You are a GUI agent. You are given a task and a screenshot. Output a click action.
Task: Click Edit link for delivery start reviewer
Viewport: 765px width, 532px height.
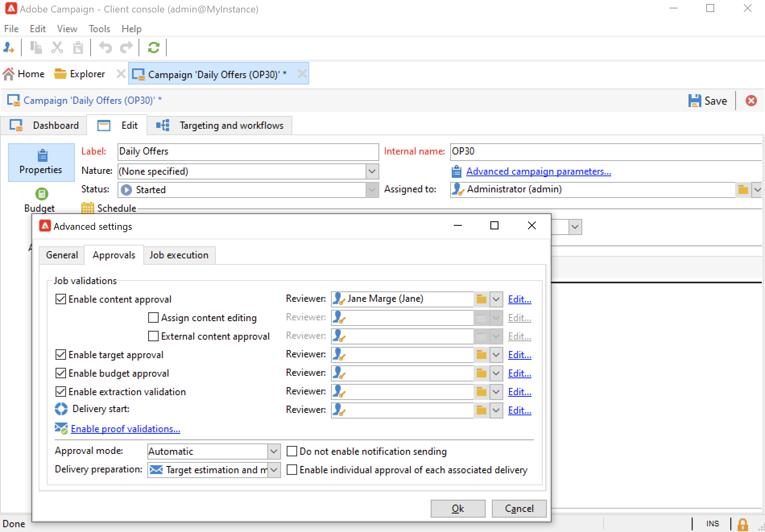point(519,410)
